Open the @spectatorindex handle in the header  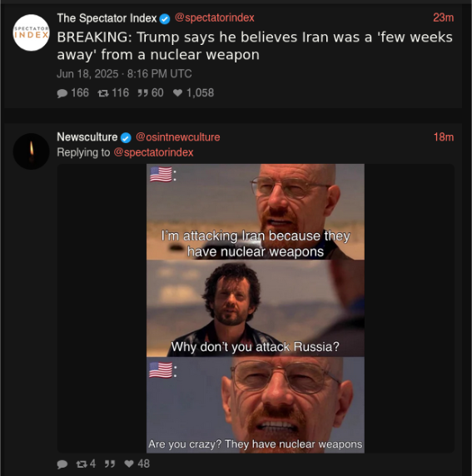click(x=215, y=18)
